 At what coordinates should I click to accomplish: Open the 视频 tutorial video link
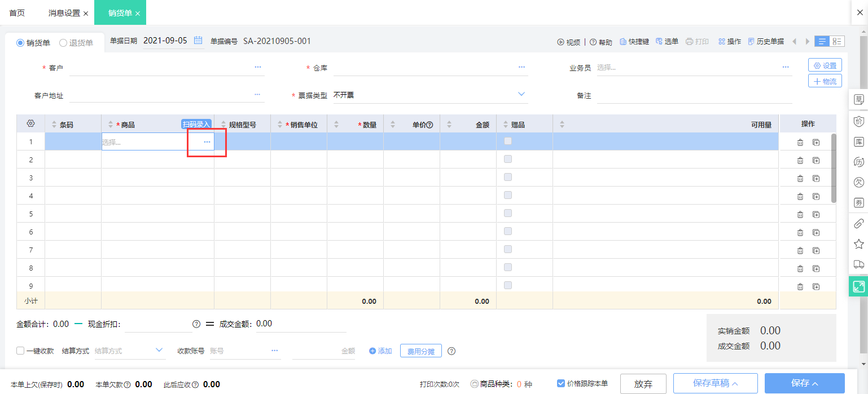(569, 42)
